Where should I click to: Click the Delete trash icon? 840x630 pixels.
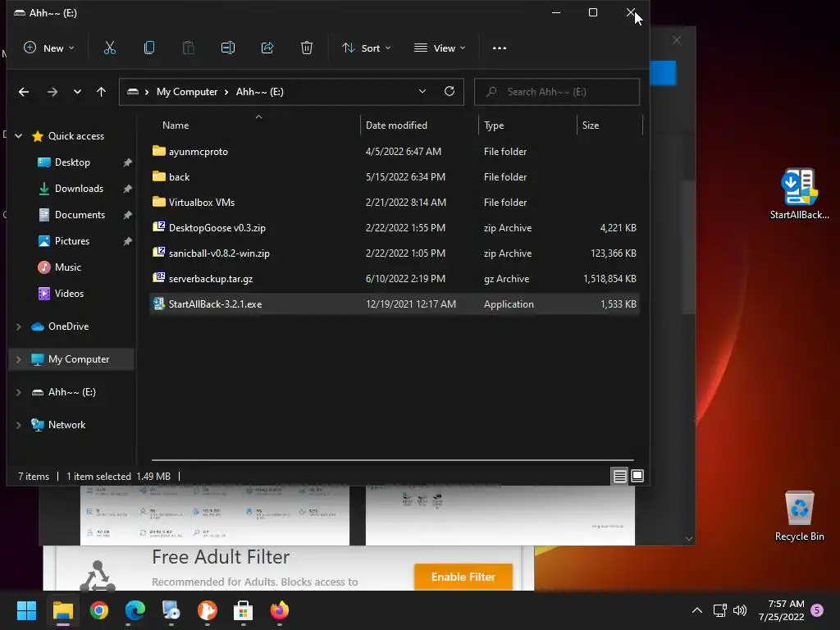point(307,48)
